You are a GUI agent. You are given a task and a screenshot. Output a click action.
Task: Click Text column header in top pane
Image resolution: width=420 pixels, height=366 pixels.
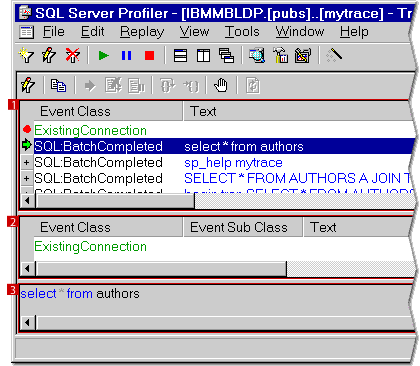click(298, 111)
